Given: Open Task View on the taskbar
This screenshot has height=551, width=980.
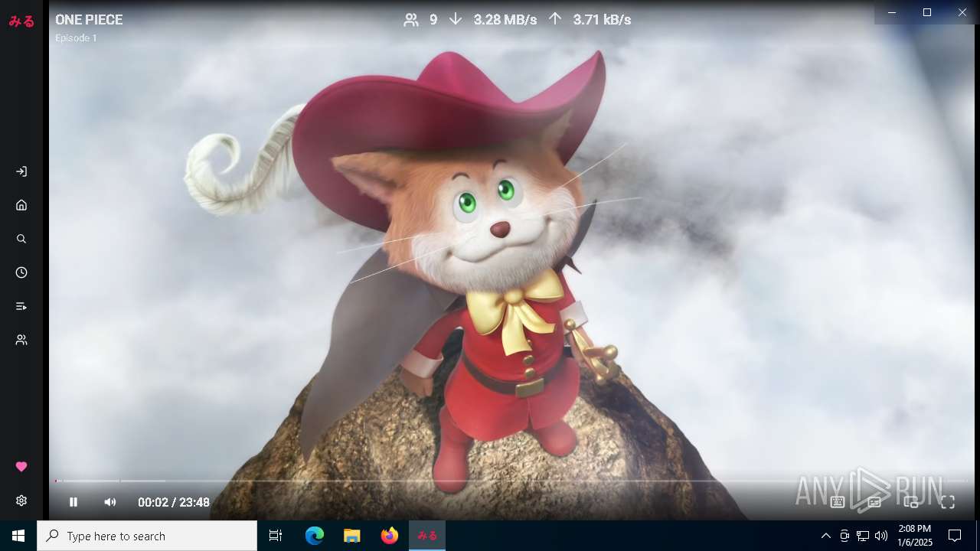Looking at the screenshot, I should (276, 536).
